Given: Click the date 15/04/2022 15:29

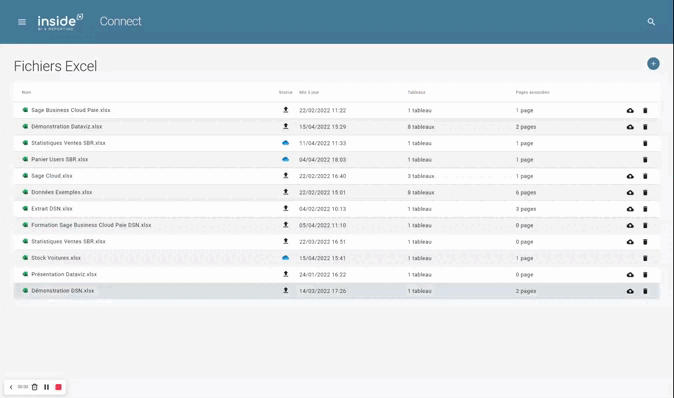Looking at the screenshot, I should pos(322,127).
